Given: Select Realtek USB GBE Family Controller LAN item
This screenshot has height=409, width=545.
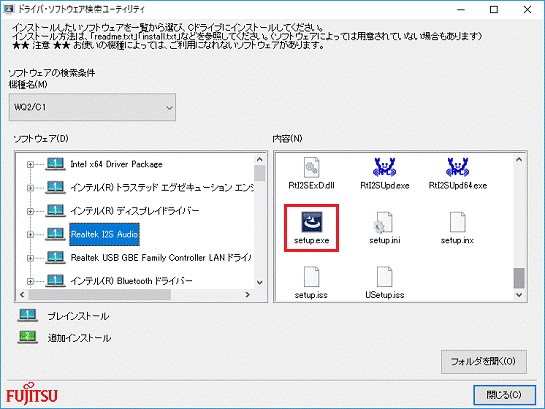Looking at the screenshot, I should pyautogui.click(x=161, y=257).
